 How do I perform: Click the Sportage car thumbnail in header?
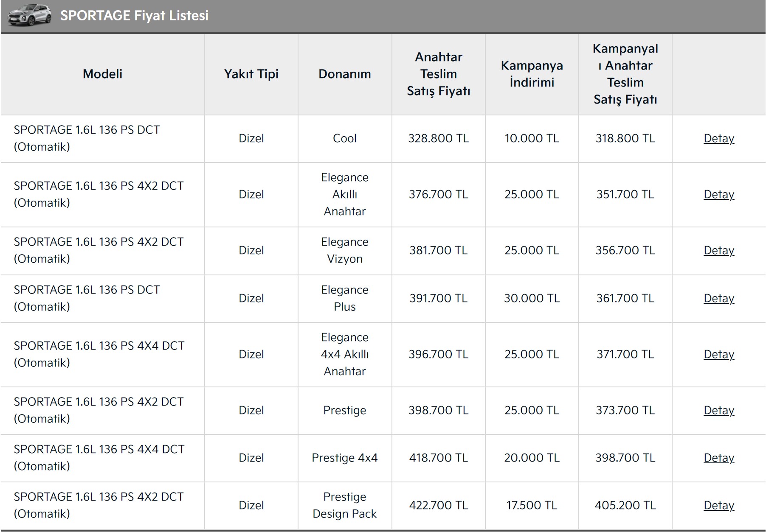coord(30,16)
